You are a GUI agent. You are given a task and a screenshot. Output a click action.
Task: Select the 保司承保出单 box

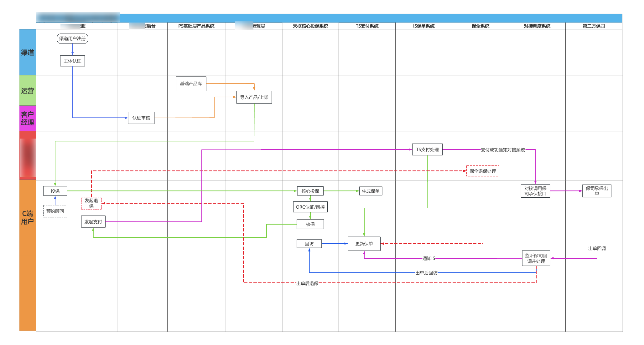[x=597, y=191]
